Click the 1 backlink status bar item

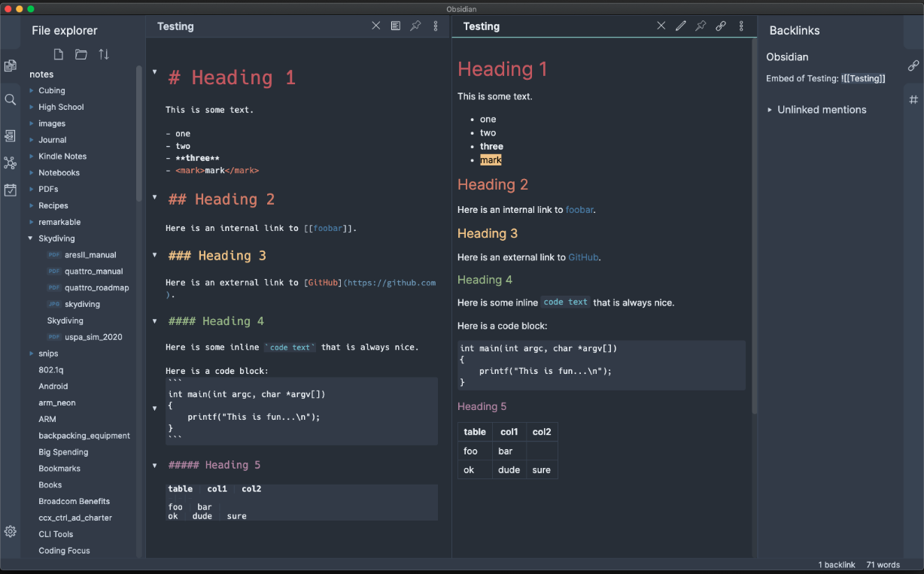click(x=837, y=565)
